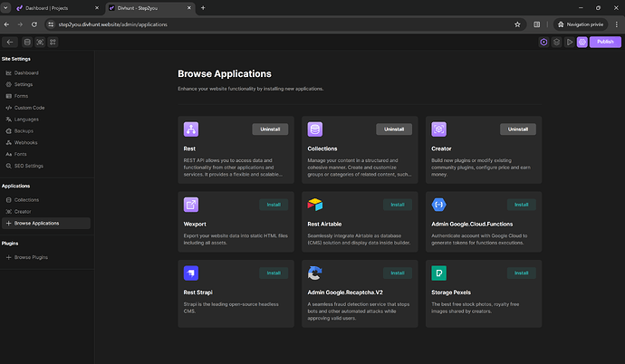
Task: Install the Rest Strapi application
Action: tap(274, 273)
